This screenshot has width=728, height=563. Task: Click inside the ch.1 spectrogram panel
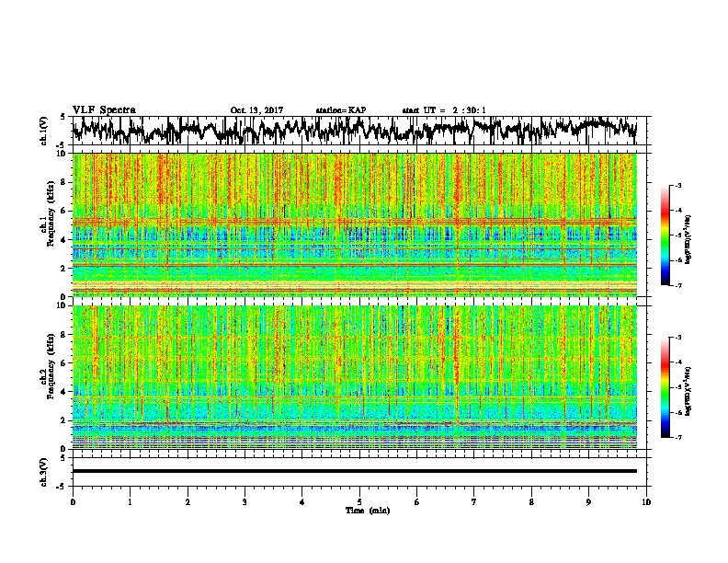355,224
